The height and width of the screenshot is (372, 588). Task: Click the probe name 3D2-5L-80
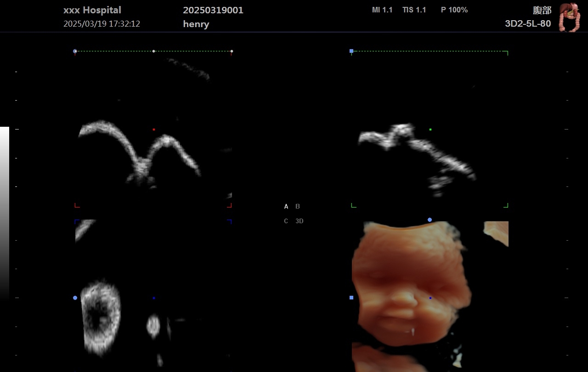[528, 24]
